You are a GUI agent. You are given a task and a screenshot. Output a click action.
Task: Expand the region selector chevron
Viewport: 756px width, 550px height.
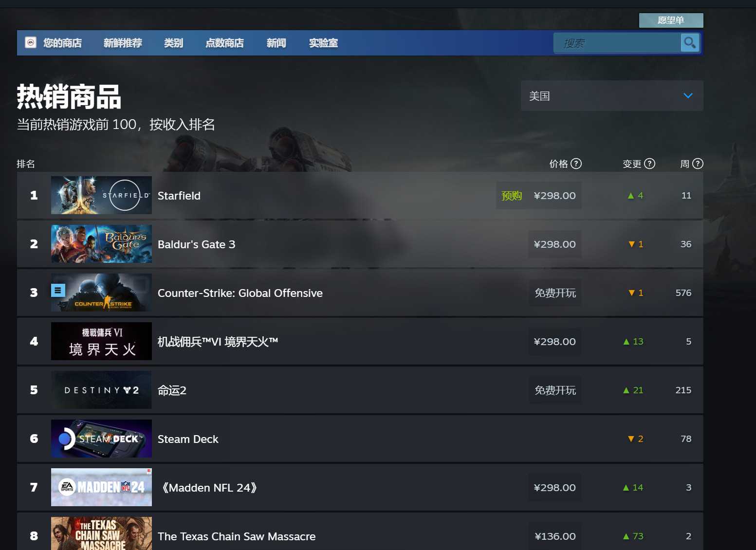(x=688, y=96)
